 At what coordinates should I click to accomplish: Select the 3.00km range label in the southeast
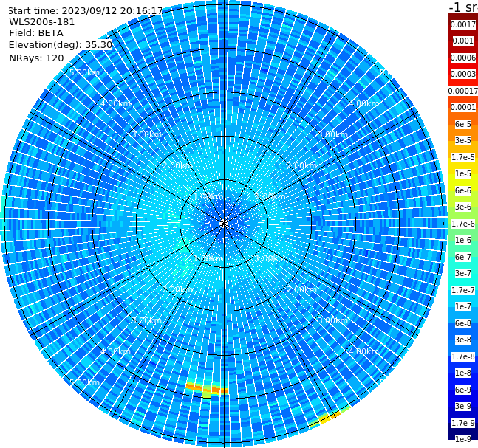[x=333, y=320]
